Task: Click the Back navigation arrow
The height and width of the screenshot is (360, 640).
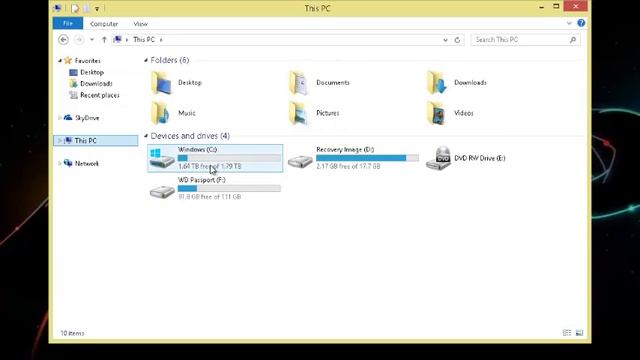Action: (63, 40)
